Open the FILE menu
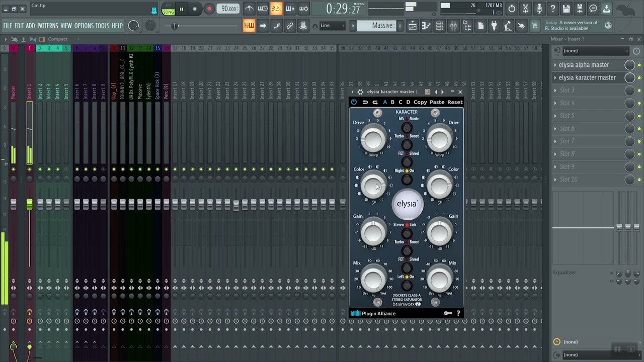644x362 pixels. point(8,26)
